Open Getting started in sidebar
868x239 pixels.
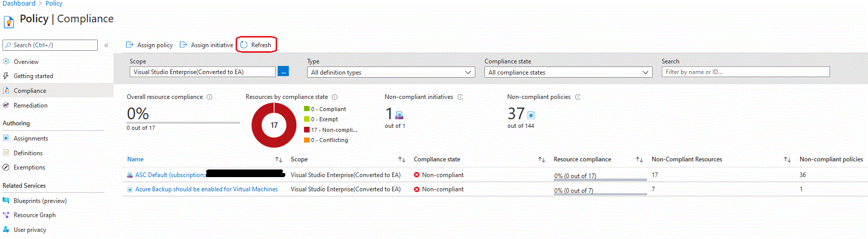coord(33,76)
